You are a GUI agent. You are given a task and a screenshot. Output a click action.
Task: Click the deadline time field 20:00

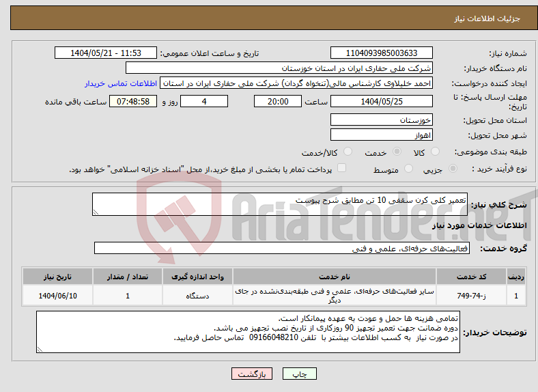(278, 101)
